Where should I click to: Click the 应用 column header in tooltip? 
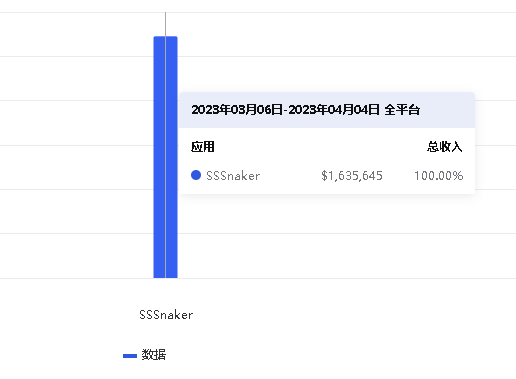coord(203,147)
